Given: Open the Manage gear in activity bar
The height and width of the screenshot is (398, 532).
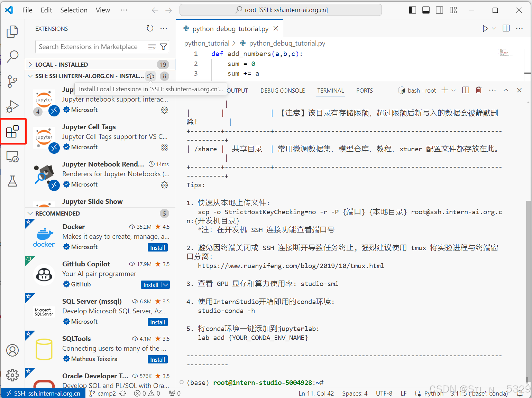Looking at the screenshot, I should coord(12,375).
